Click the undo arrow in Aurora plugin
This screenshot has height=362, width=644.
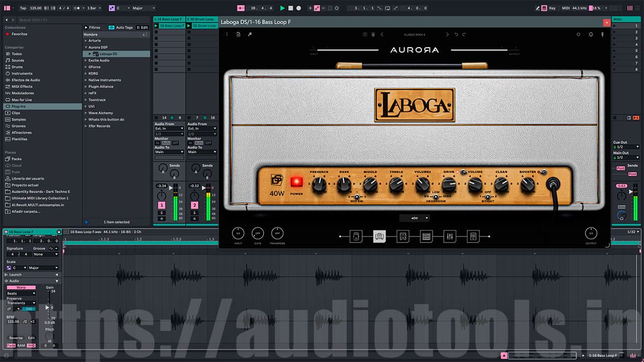(456, 34)
